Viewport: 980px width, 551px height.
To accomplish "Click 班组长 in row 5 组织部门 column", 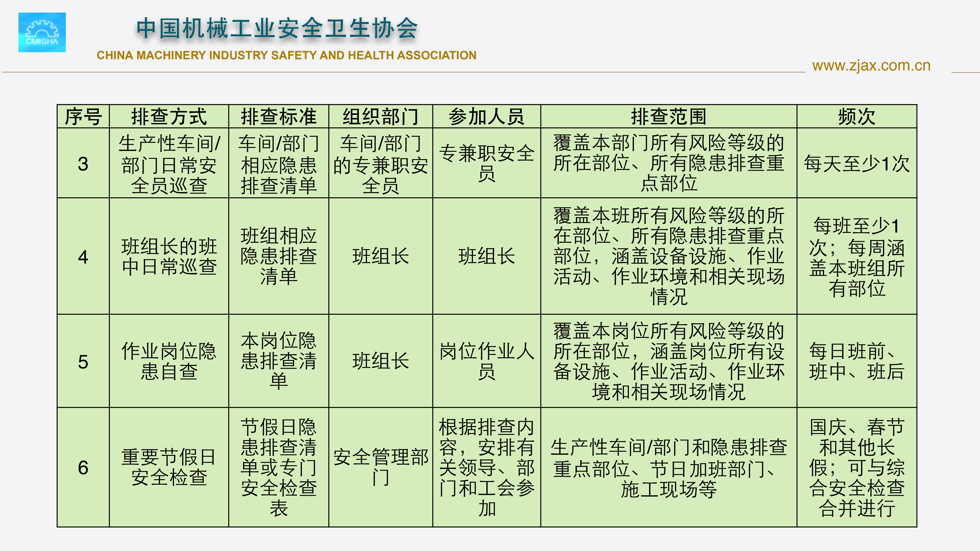I will click(x=380, y=361).
